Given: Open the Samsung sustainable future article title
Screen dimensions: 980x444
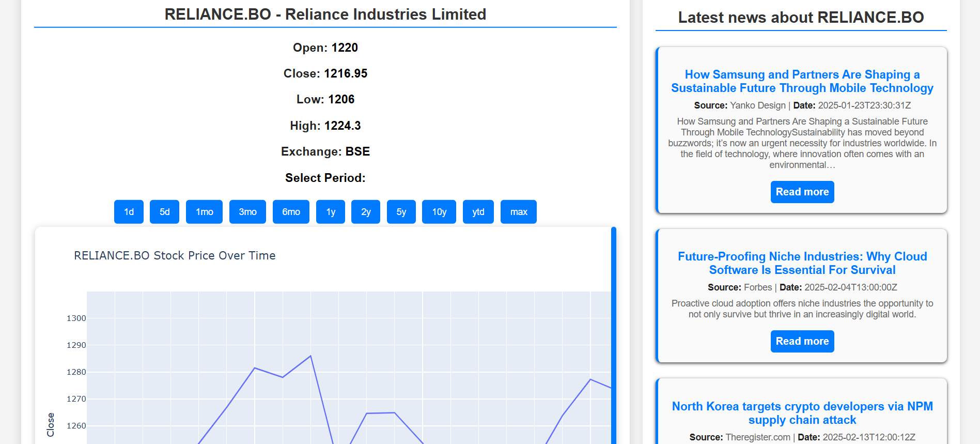Looking at the screenshot, I should [802, 81].
